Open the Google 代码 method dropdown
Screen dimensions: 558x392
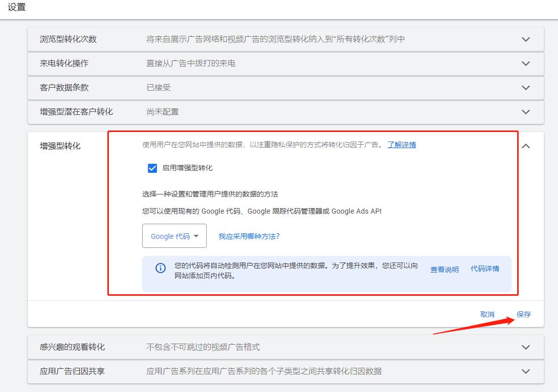(x=174, y=235)
